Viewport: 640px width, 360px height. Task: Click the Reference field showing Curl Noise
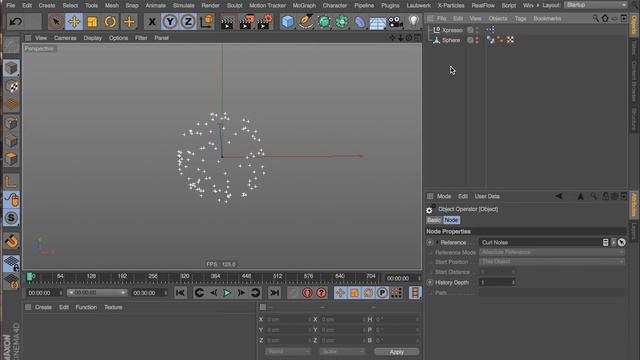540,242
